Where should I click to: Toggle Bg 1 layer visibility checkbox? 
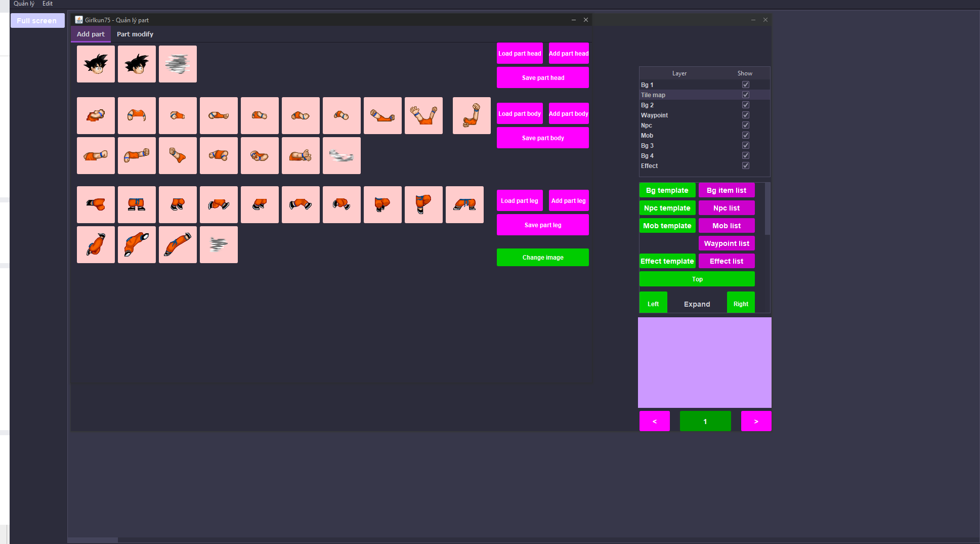coord(745,85)
